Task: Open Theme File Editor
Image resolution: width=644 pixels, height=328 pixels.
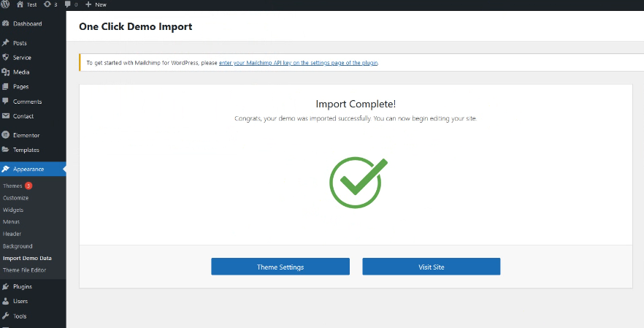Action: 24,270
